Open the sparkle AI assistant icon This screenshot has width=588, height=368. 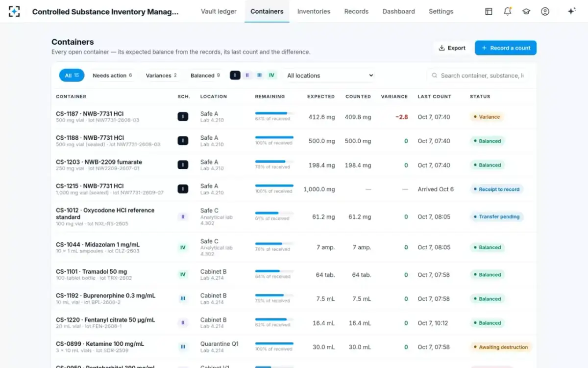(571, 11)
